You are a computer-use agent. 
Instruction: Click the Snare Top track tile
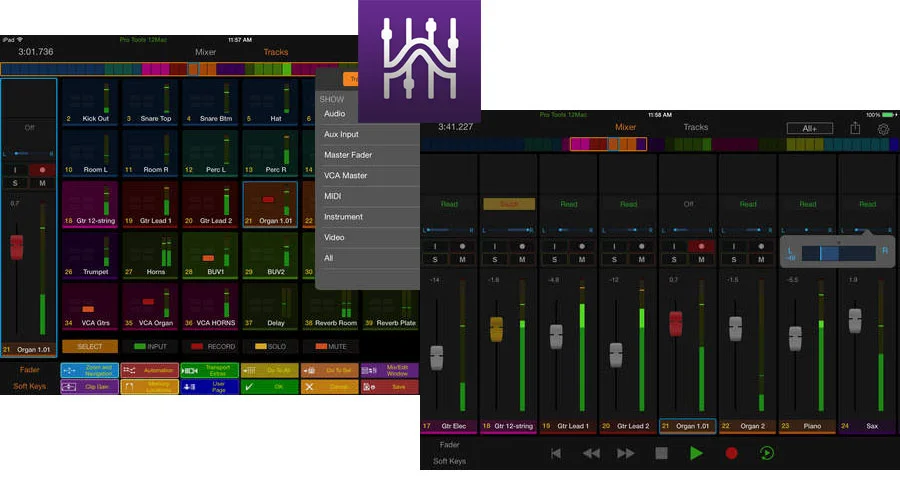coord(150,102)
